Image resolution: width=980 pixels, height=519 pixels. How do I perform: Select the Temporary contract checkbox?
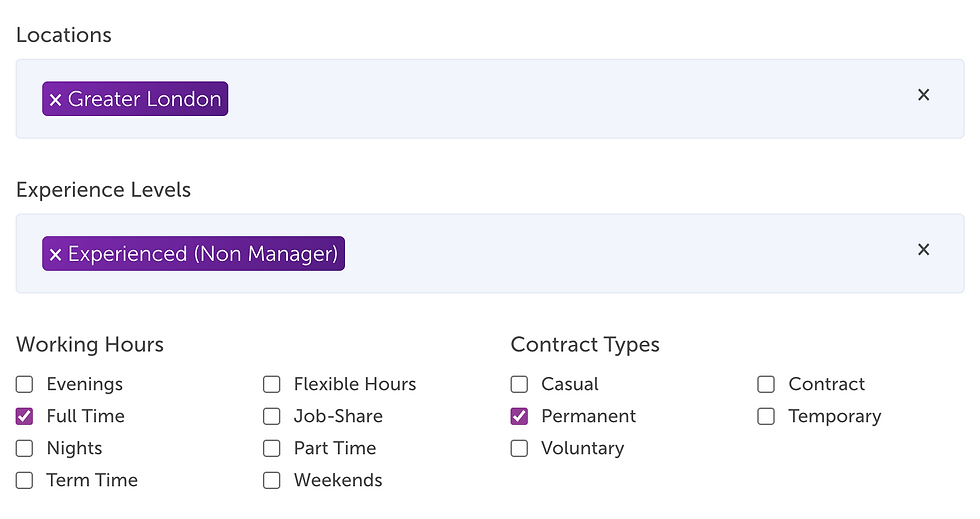766,416
